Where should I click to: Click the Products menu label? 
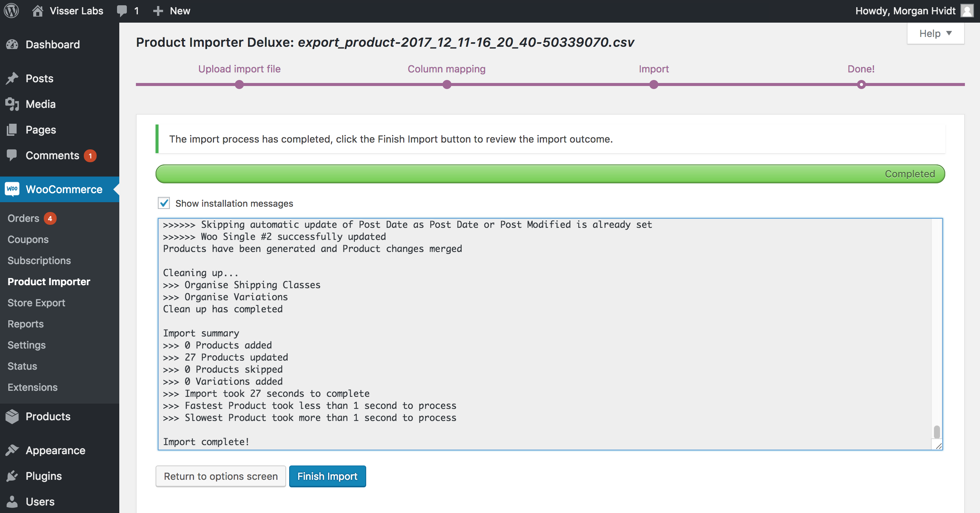(48, 416)
